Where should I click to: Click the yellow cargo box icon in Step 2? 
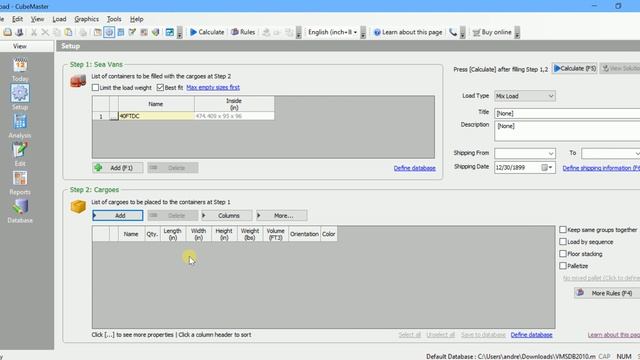[x=78, y=207]
